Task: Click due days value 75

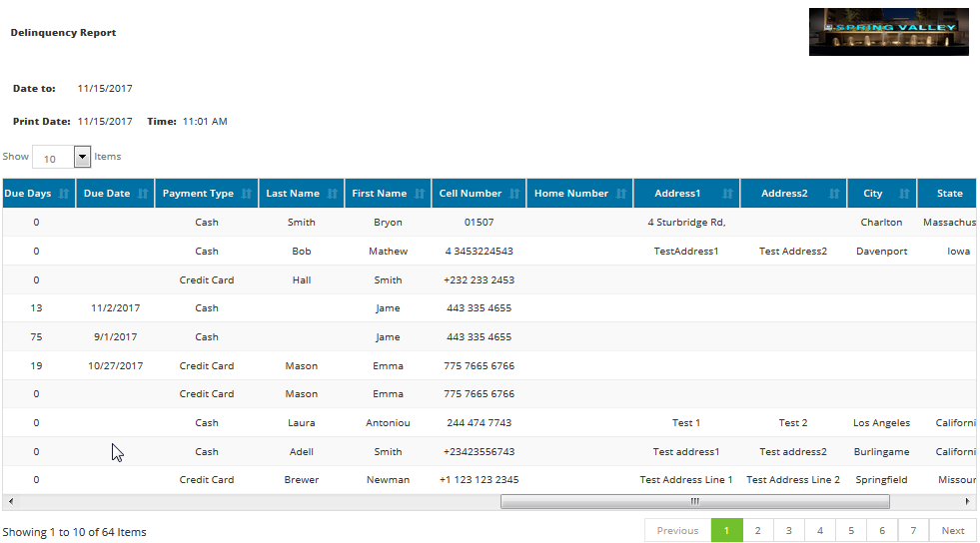Action: [x=36, y=337]
